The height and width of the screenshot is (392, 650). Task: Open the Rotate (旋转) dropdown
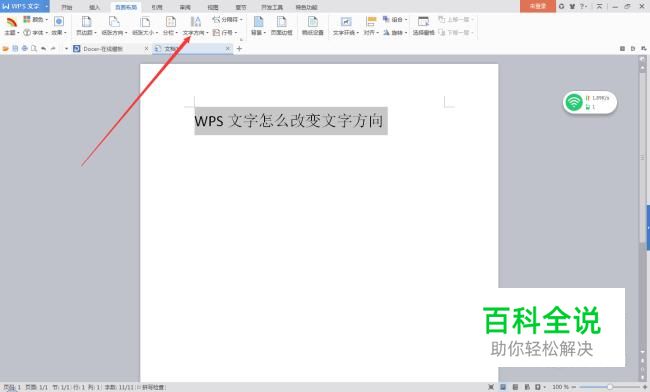tap(395, 32)
